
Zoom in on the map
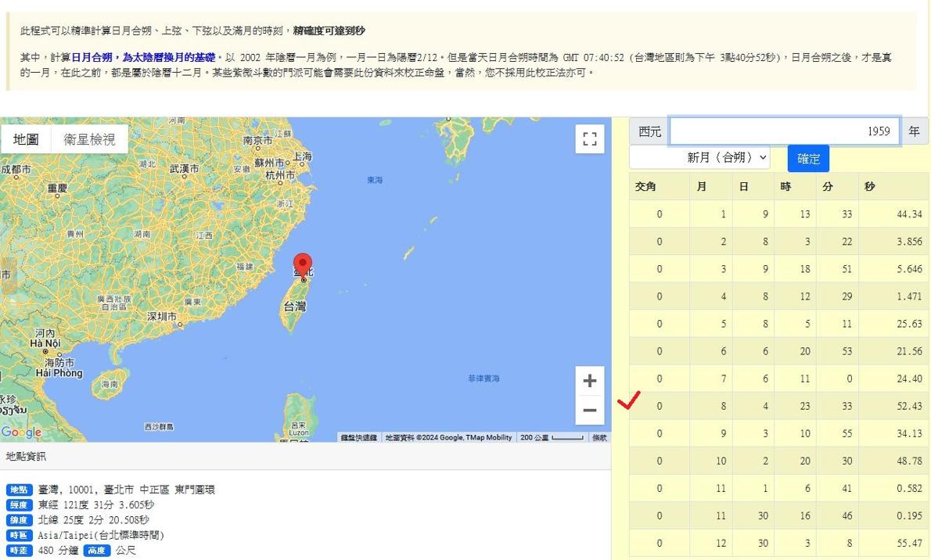pos(590,381)
